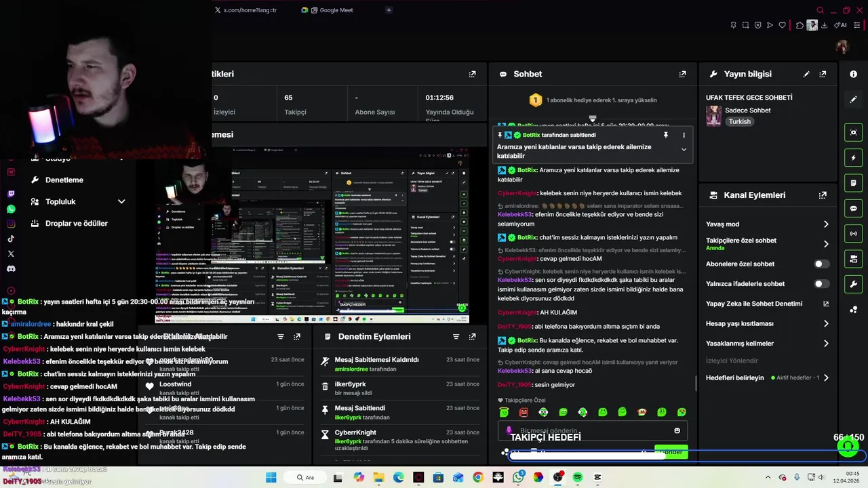The height and width of the screenshot is (488, 868).
Task: Open the three-dot menu on the pinned message
Action: tap(684, 135)
